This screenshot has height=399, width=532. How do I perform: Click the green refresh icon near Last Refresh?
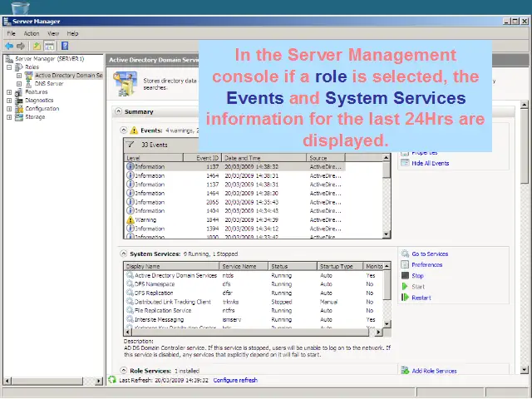112,380
